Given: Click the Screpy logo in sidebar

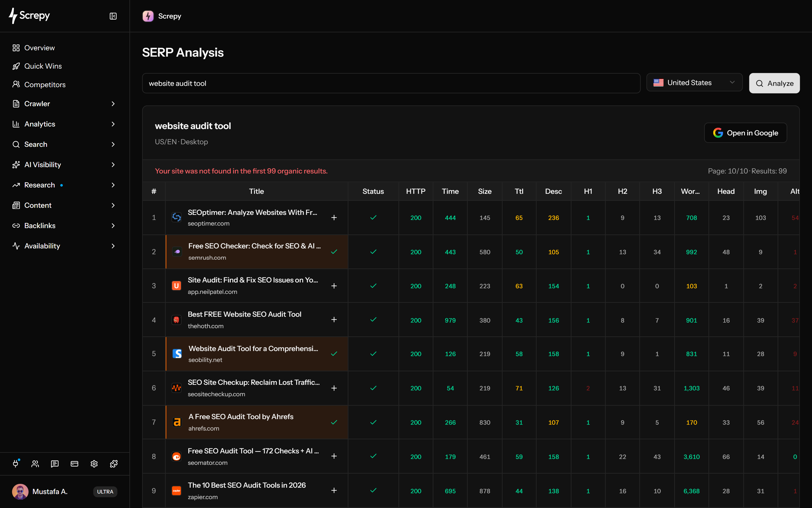Looking at the screenshot, I should coord(29,16).
